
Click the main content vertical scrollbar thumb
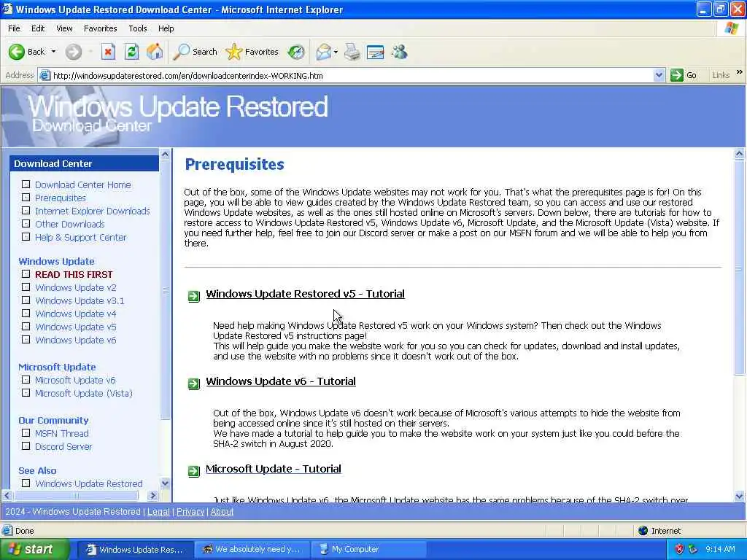coord(740,268)
